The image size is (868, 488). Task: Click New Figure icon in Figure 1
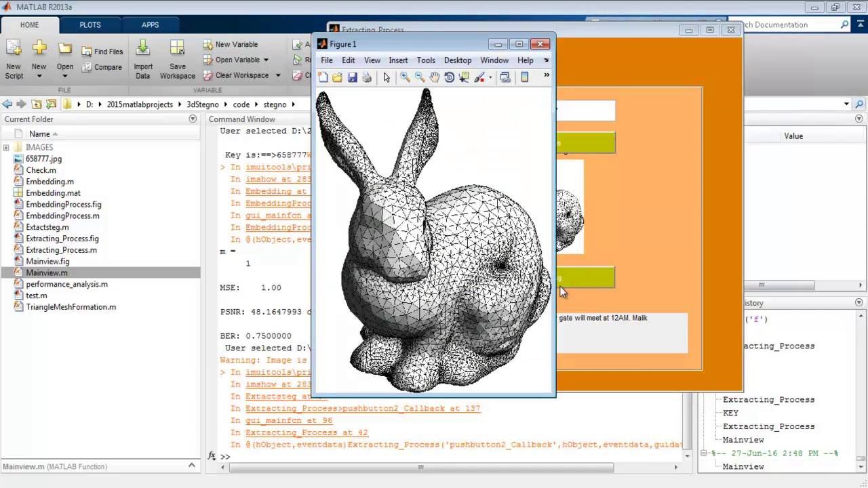point(323,77)
